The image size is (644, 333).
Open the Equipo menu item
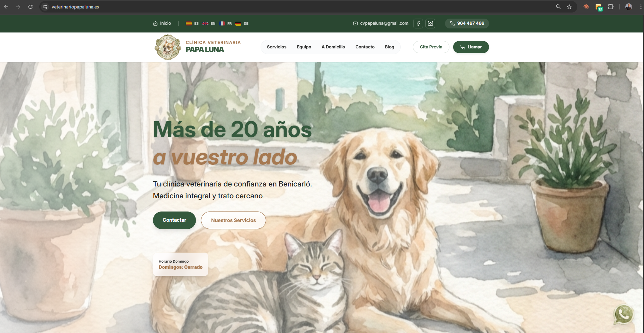(x=304, y=47)
